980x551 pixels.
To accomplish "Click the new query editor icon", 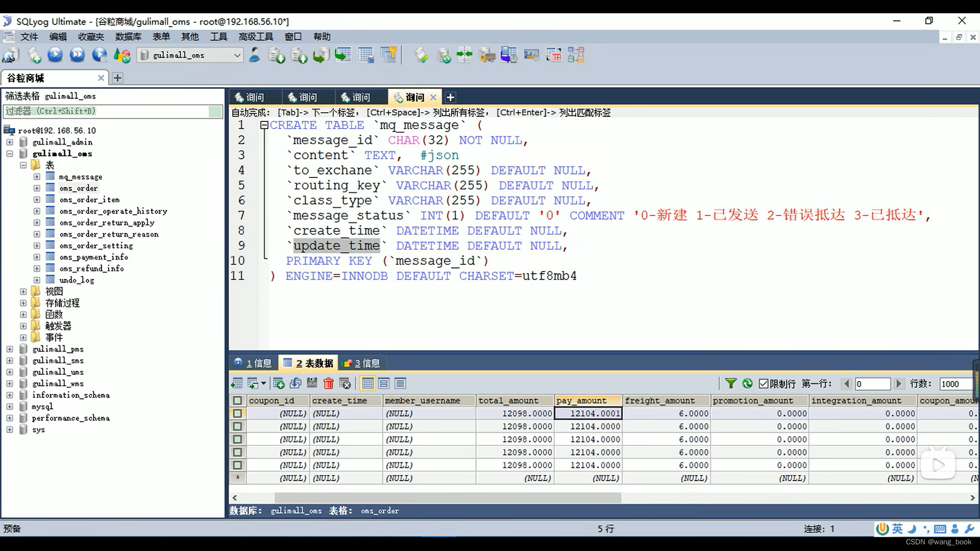I will coord(34,55).
